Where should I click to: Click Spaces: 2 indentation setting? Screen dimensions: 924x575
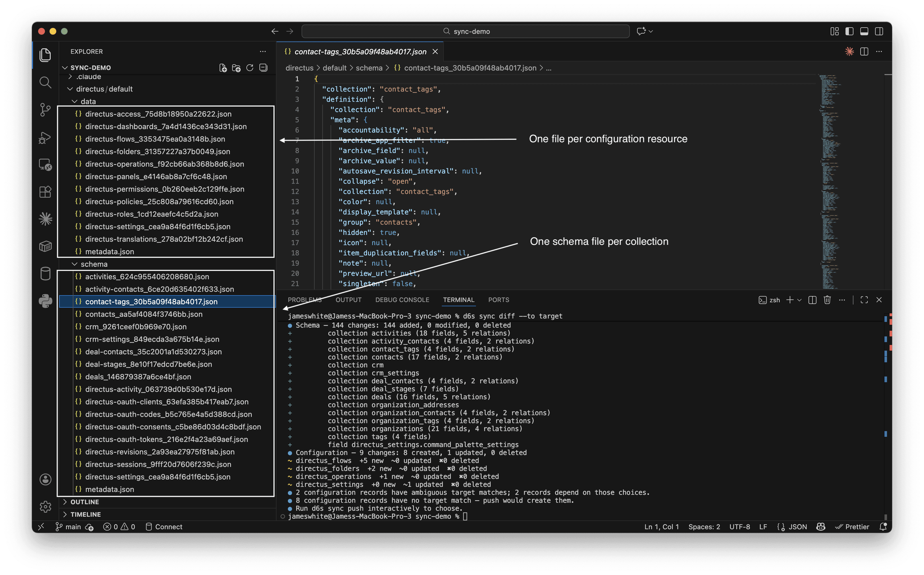(704, 527)
